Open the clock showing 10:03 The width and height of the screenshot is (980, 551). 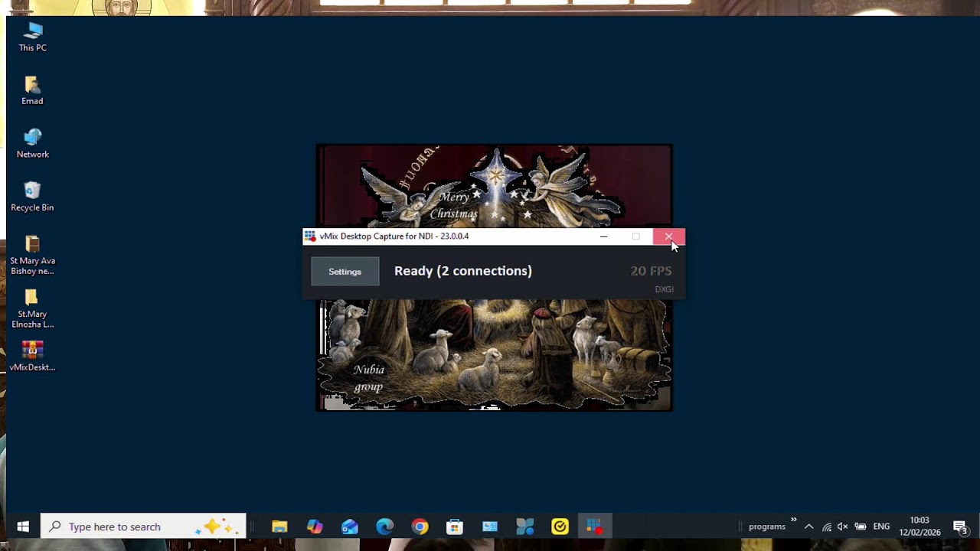(920, 527)
